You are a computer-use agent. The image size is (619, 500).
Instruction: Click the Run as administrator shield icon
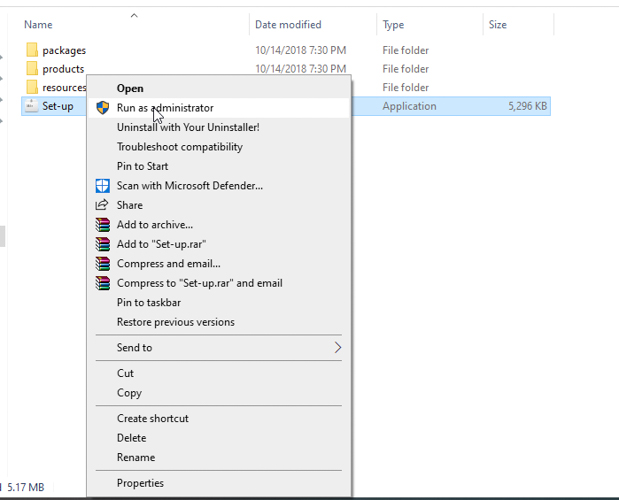click(x=103, y=107)
